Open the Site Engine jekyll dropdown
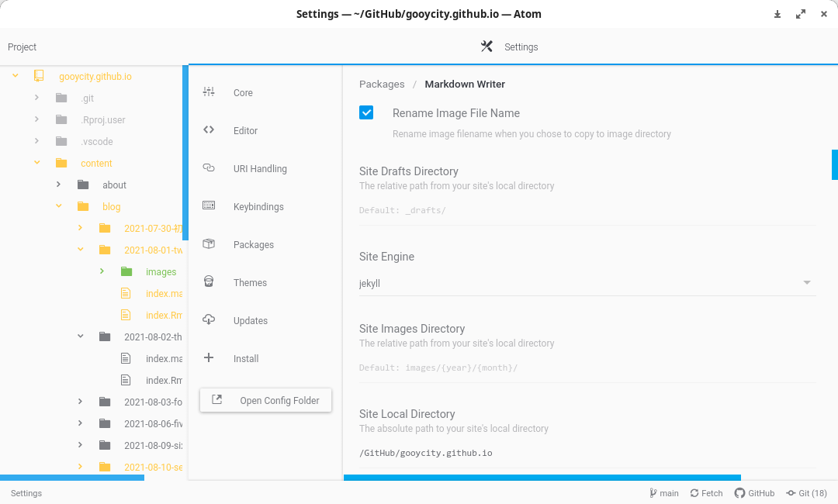The width and height of the screenshot is (838, 504). (587, 283)
